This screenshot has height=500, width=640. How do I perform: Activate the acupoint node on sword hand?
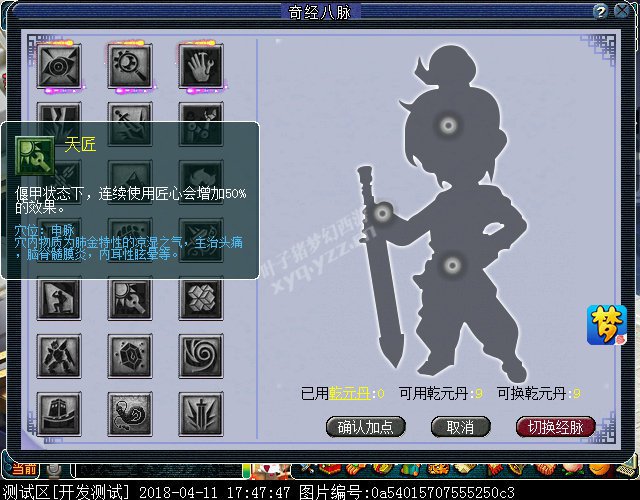382,213
